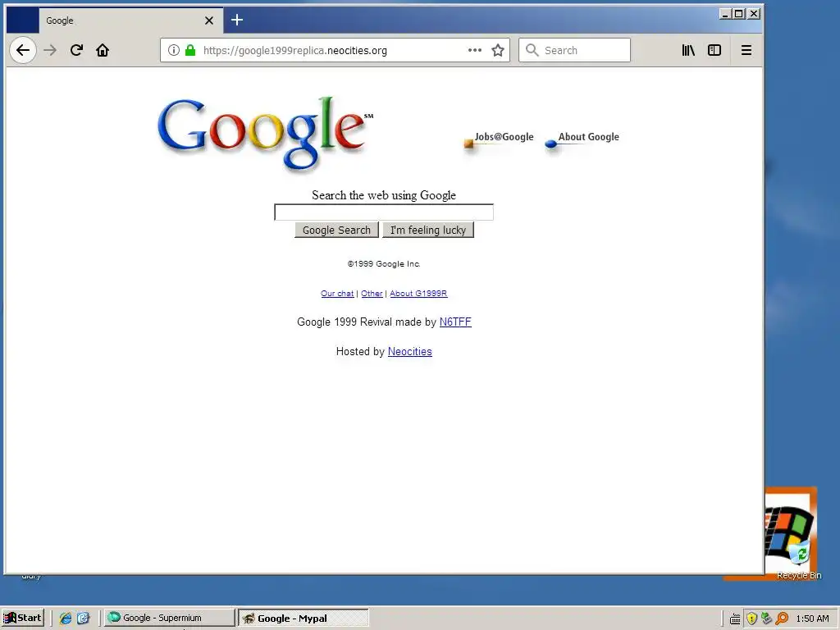
Task: Toggle the browser sidebar view
Action: (714, 50)
